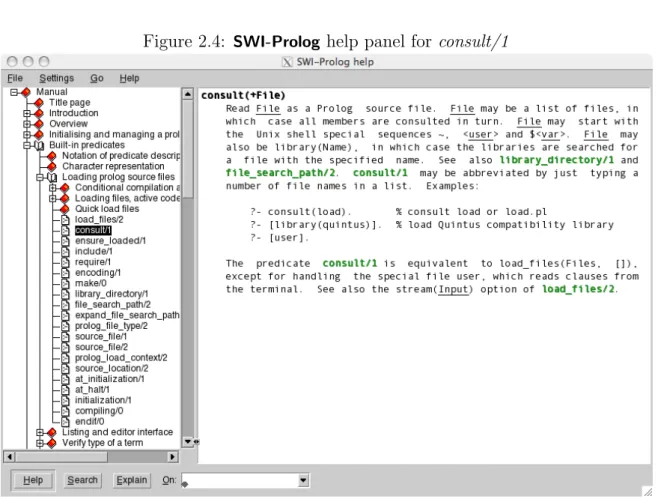The width and height of the screenshot is (664, 499).
Task: Click the horizontal scrollbar left arrow
Action: tap(9, 457)
